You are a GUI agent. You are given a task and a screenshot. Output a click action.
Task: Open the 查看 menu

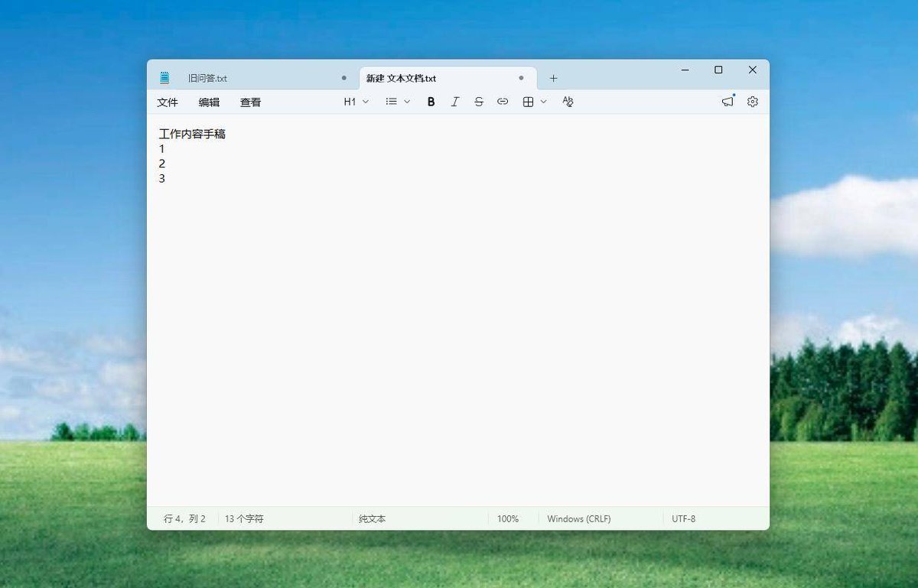250,102
